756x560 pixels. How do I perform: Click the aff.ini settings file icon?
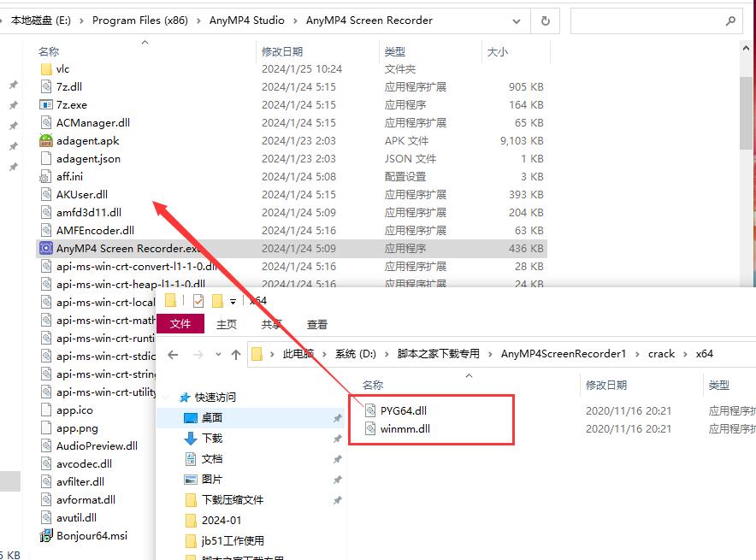pyautogui.click(x=46, y=177)
